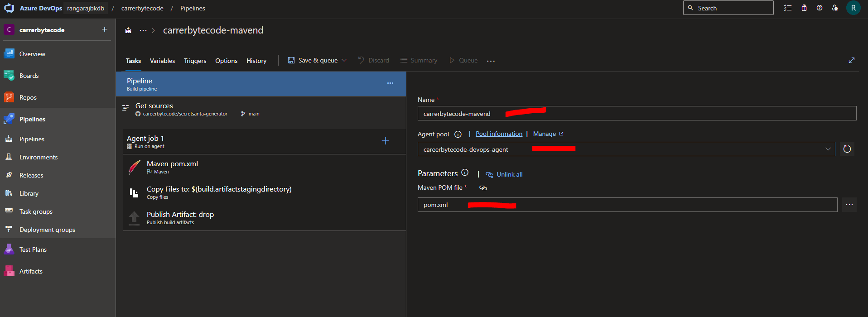The image size is (868, 317).
Task: Open the Marketplace shopping bag icon
Action: (804, 8)
